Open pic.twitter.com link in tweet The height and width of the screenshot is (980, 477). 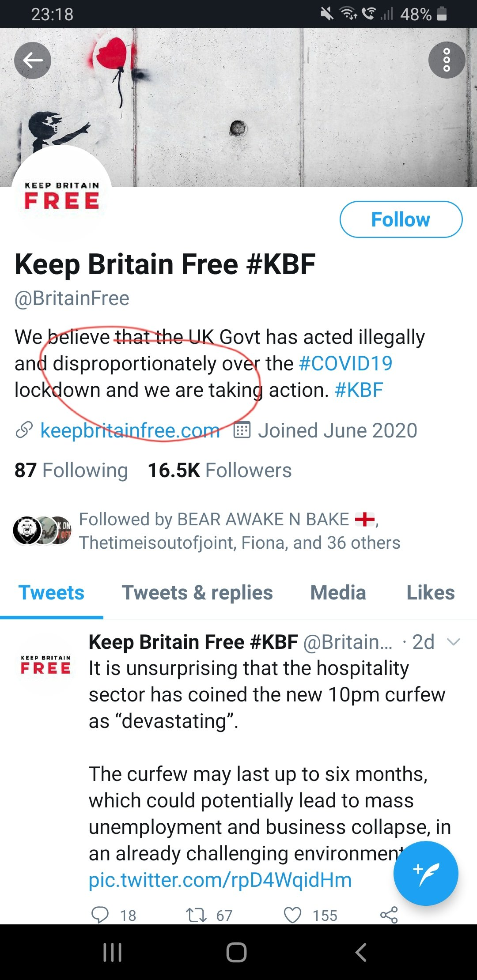pos(220,880)
